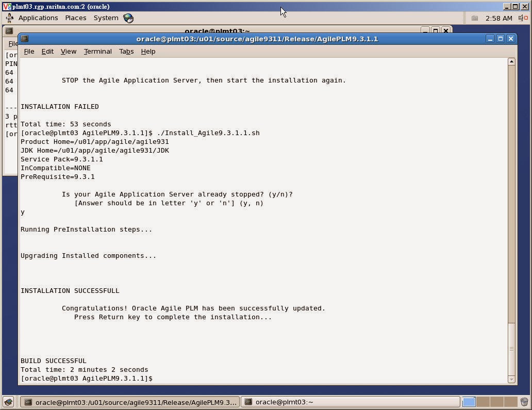Switch to oracle@plmt03:~ taskbar window
532x410 pixels.
click(350, 402)
